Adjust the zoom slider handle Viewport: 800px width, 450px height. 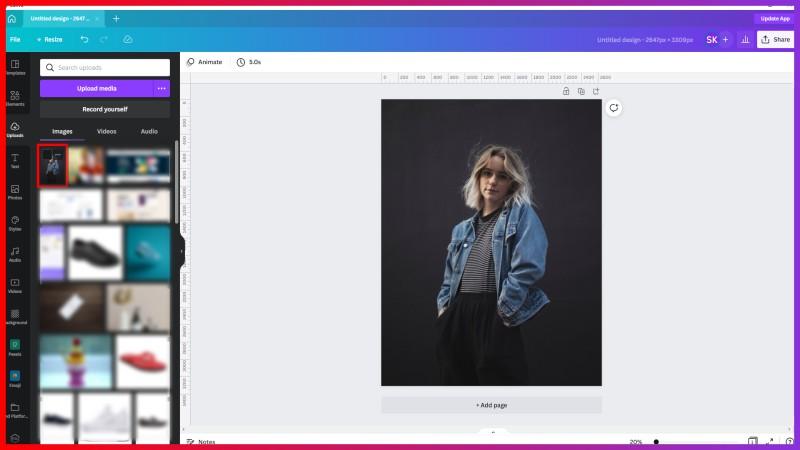click(x=656, y=441)
